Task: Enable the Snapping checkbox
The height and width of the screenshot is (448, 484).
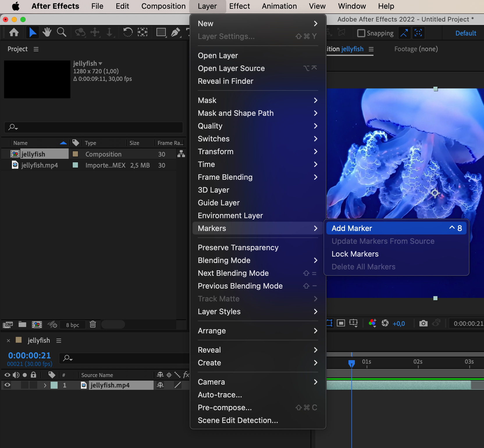Action: [x=361, y=33]
